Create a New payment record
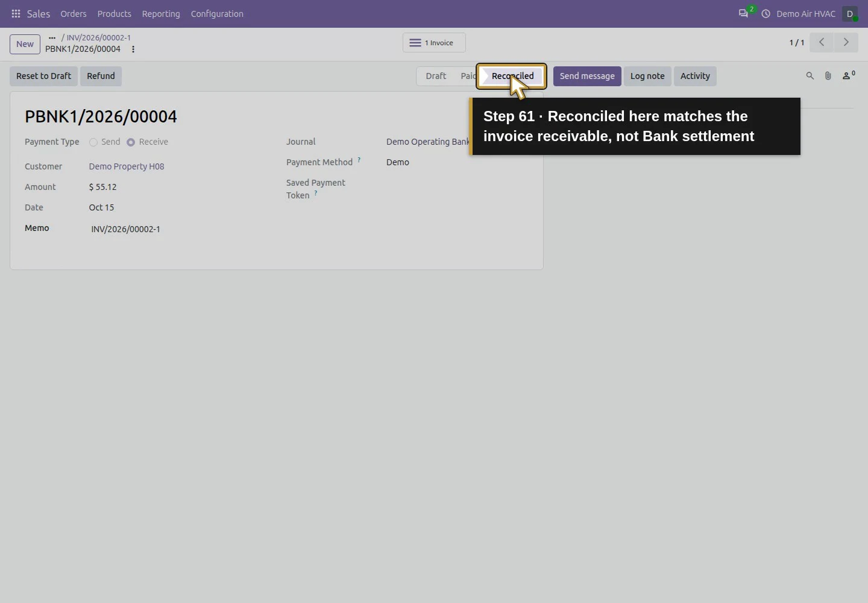Image resolution: width=868 pixels, height=603 pixels. click(x=25, y=44)
